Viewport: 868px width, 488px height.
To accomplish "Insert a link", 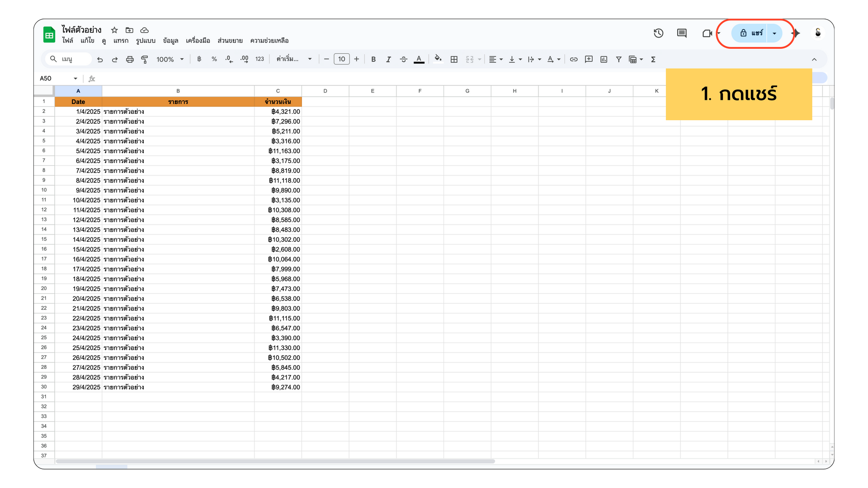I will (574, 59).
